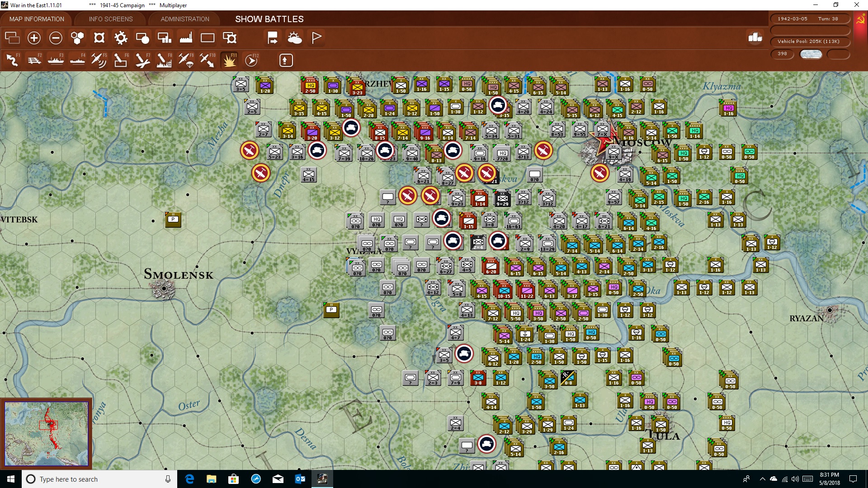
Task: Click the 398 admin points readout
Action: click(x=782, y=54)
